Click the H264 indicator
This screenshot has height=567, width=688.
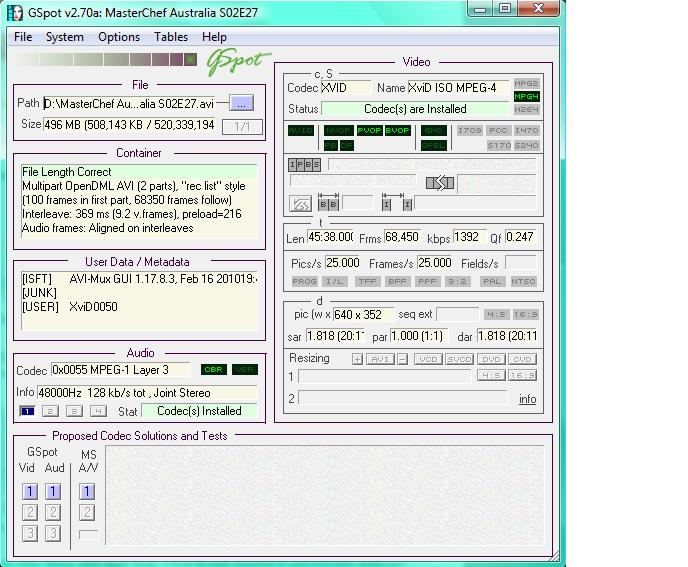[526, 109]
